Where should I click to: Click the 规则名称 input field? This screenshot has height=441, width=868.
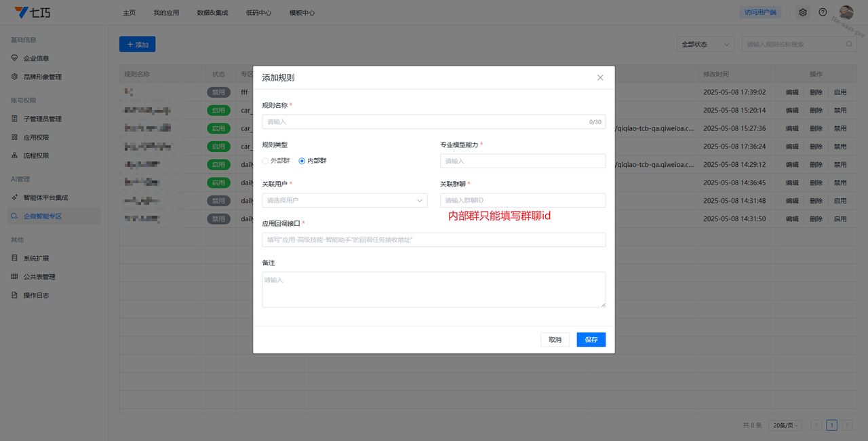(x=424, y=122)
